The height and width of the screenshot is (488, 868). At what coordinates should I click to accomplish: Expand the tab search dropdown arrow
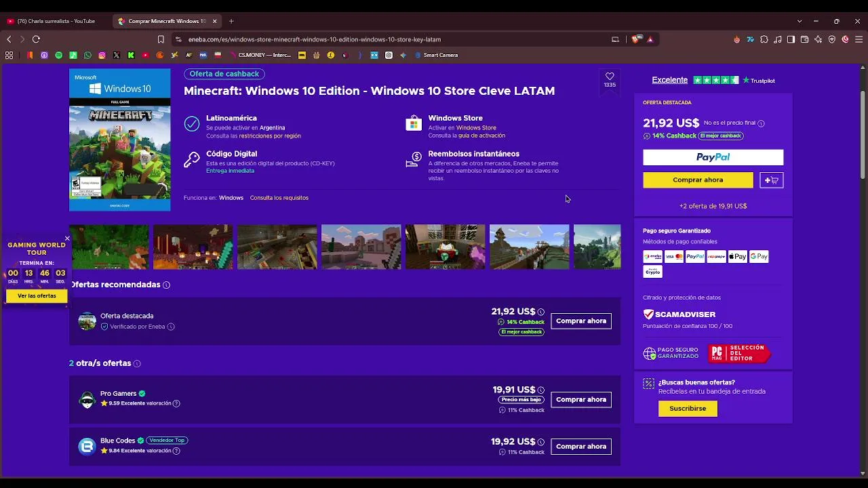pyautogui.click(x=800, y=21)
